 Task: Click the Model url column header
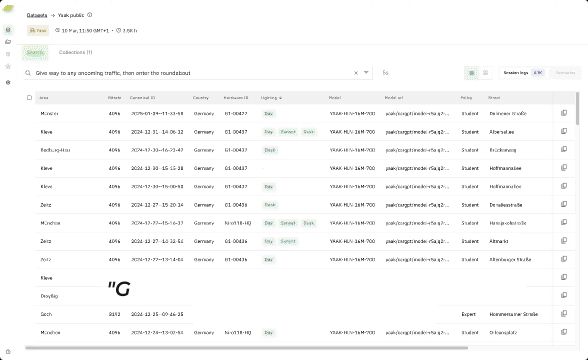(394, 98)
